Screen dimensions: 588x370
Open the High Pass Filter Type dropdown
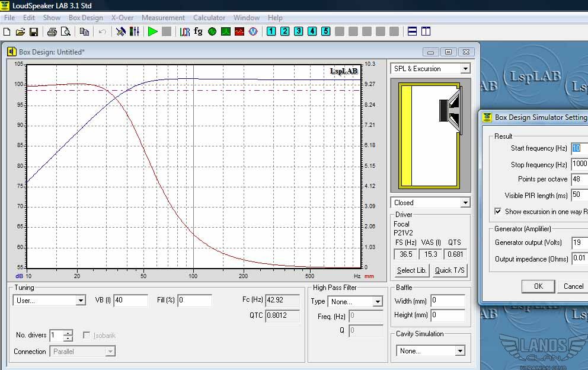(x=378, y=302)
